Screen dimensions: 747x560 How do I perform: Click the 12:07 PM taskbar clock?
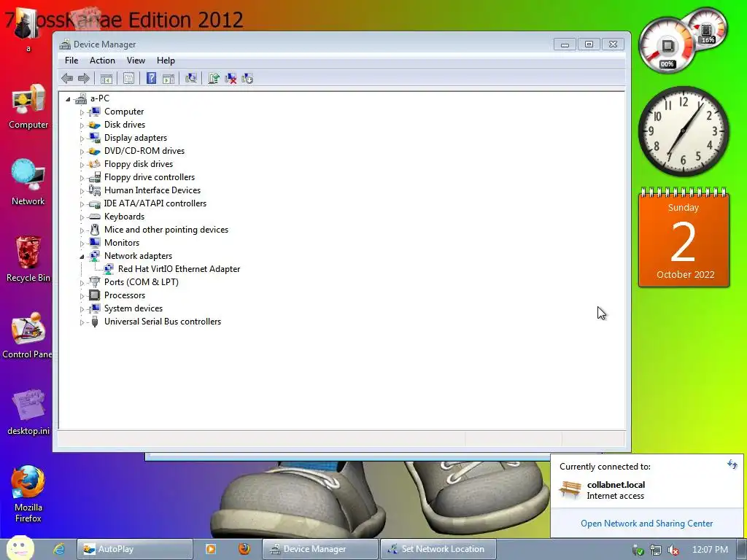(710, 550)
